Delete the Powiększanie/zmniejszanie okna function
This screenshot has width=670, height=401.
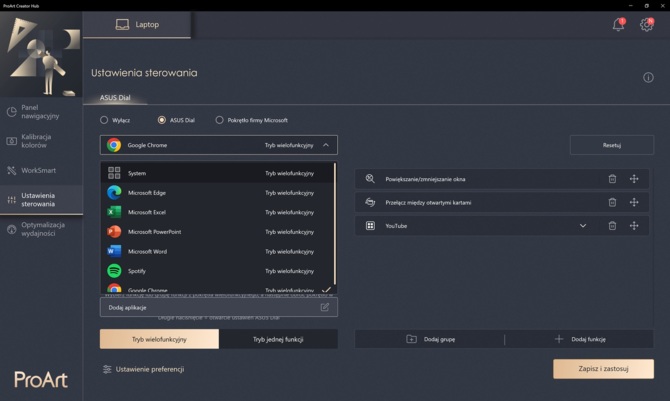[612, 179]
